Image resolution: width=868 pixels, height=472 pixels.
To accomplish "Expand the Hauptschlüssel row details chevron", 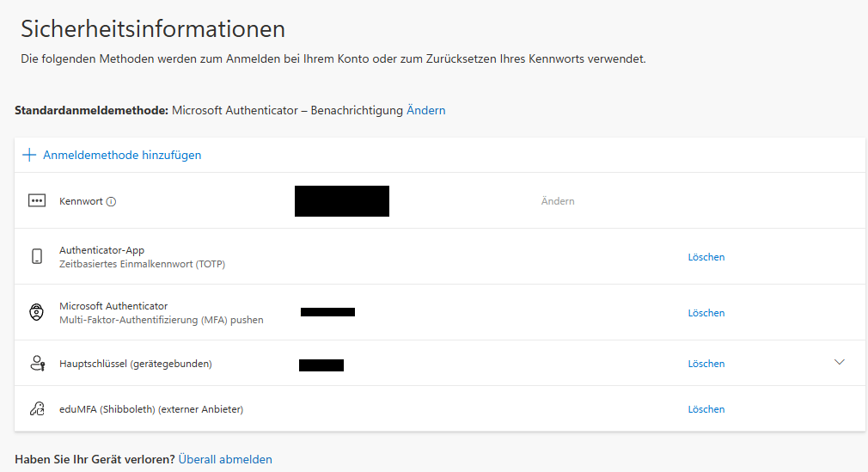I will (840, 362).
